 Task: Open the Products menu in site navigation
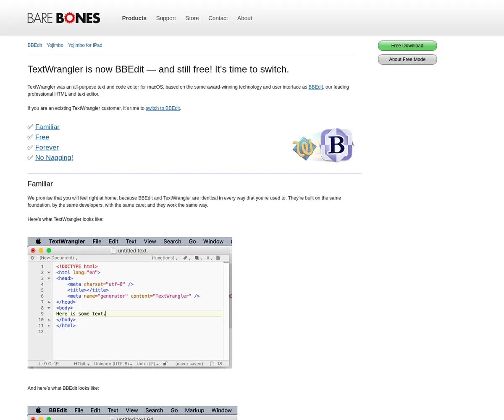[134, 18]
